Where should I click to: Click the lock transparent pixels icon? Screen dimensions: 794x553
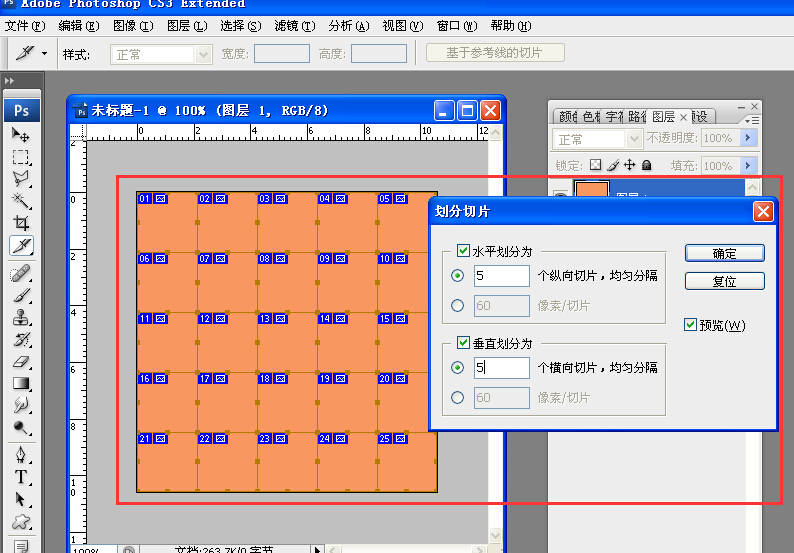[596, 165]
